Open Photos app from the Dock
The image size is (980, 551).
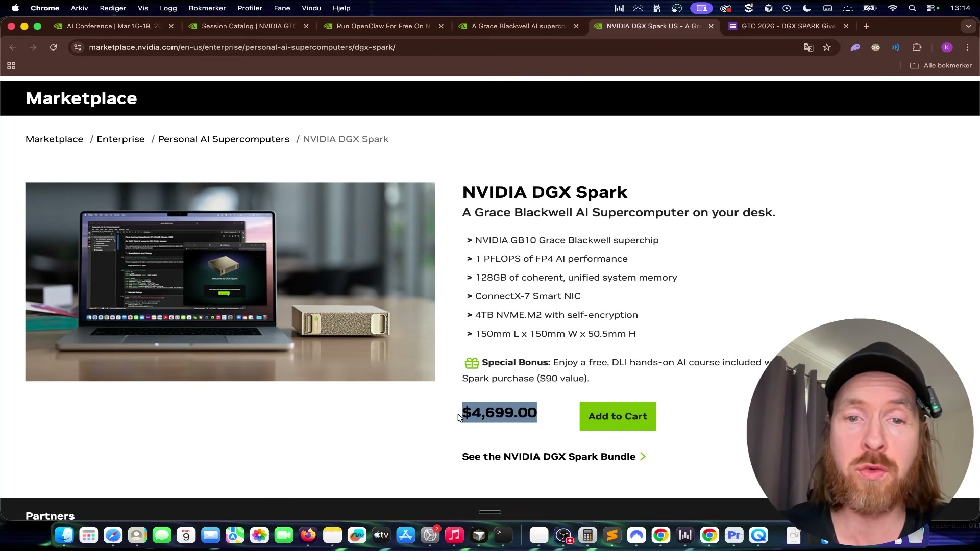tap(259, 535)
